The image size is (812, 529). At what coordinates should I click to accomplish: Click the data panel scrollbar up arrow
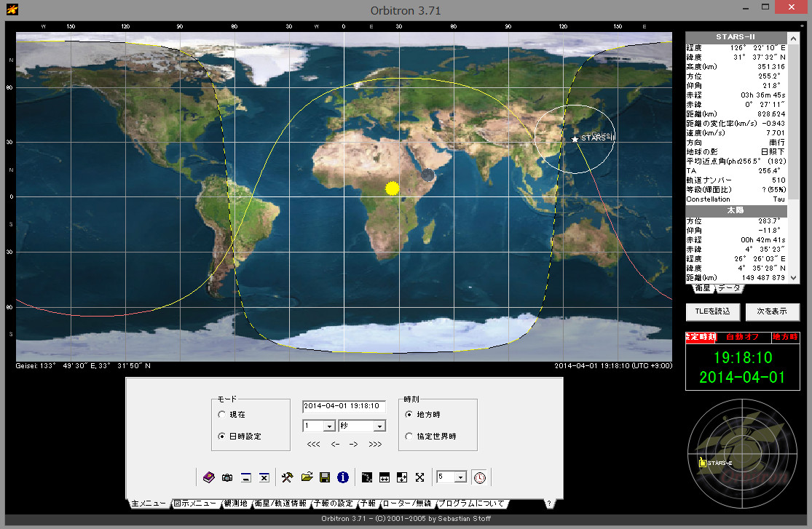point(793,39)
